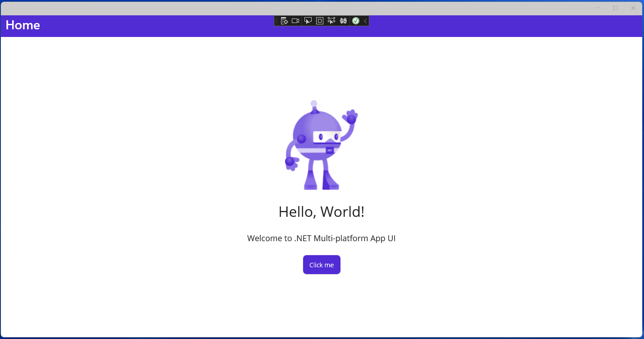Click the robot's waving hand

(350, 117)
